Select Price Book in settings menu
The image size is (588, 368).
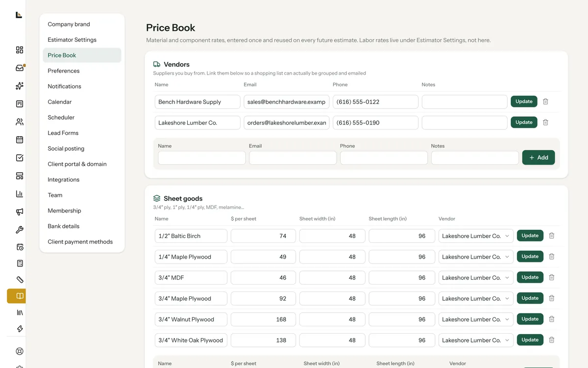(82, 55)
